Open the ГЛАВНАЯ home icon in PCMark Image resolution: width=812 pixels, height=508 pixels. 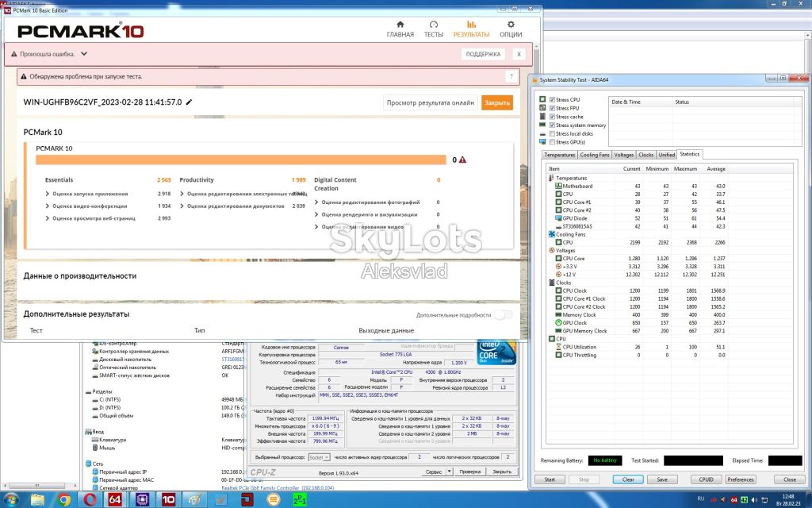click(400, 25)
